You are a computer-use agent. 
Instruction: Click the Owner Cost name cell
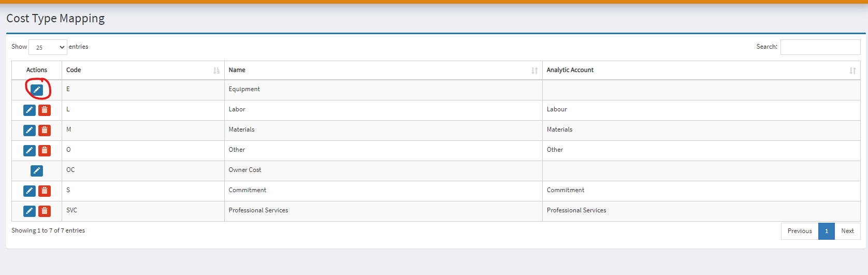pyautogui.click(x=383, y=170)
